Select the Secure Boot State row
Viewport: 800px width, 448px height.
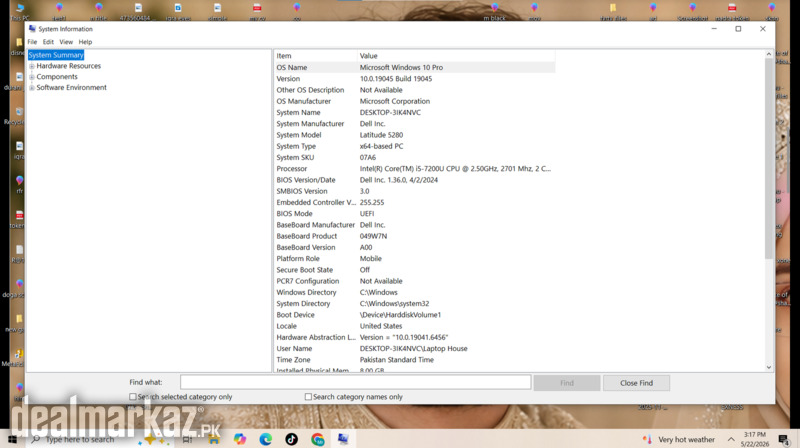(x=414, y=269)
